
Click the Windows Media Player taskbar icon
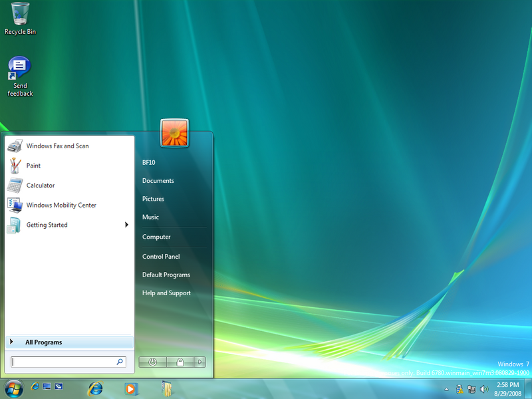[131, 388]
